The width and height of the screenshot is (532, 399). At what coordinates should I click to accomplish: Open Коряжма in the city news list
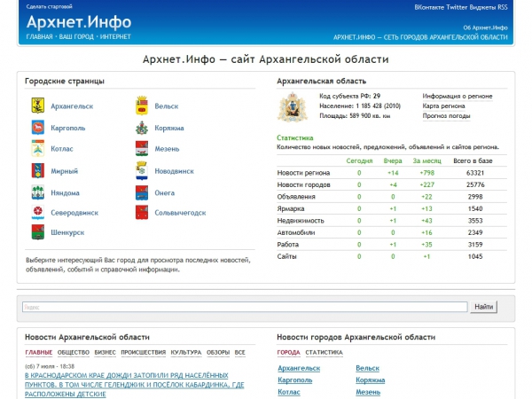pyautogui.click(x=370, y=380)
